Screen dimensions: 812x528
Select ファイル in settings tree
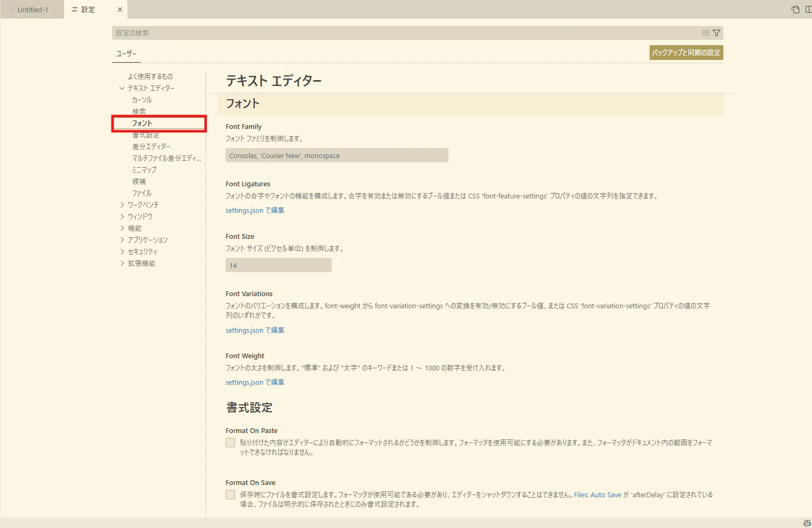click(x=142, y=193)
